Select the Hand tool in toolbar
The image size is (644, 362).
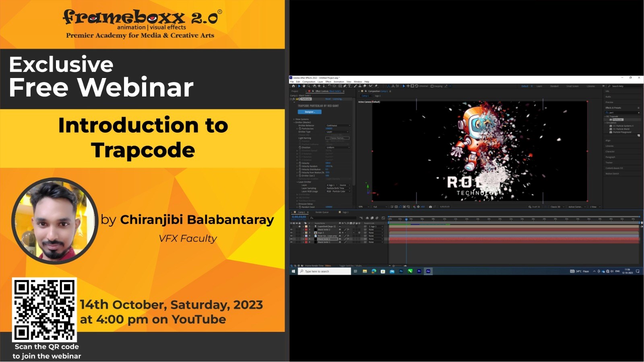[304, 86]
